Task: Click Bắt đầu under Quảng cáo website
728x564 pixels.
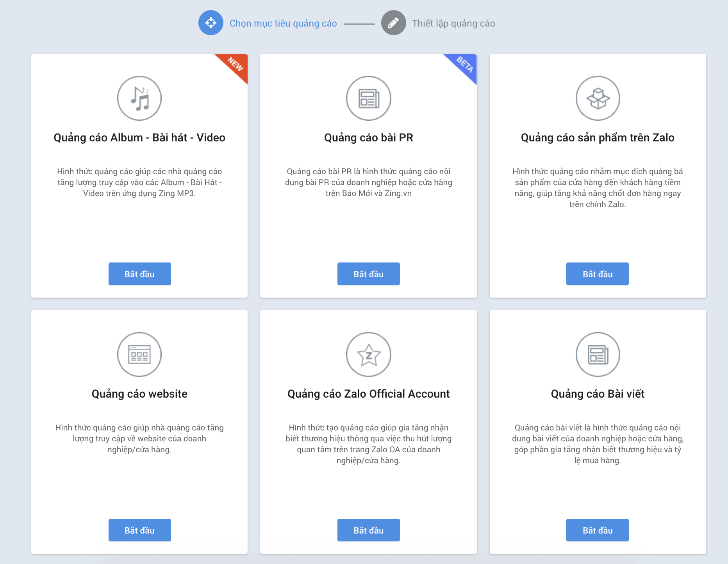Action: point(139,530)
